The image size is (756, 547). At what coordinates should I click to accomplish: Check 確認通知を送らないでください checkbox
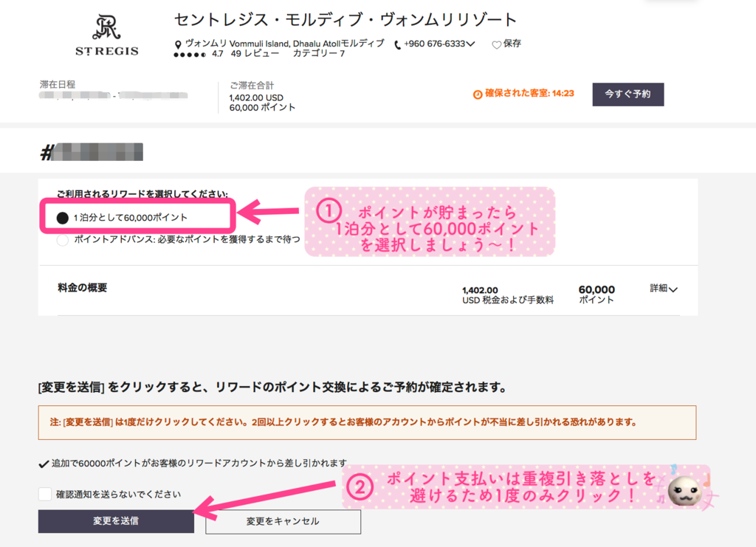45,494
